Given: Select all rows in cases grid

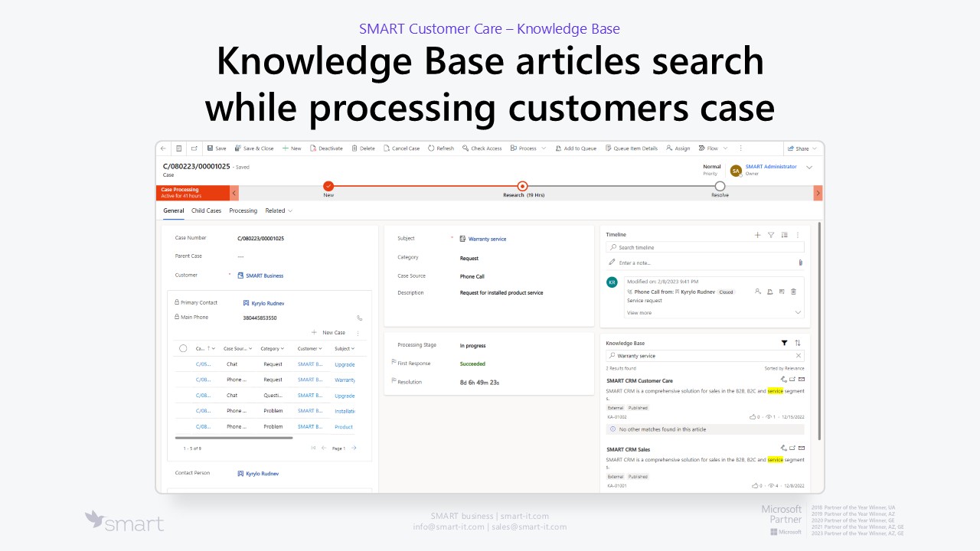Looking at the screenshot, I should [x=183, y=348].
